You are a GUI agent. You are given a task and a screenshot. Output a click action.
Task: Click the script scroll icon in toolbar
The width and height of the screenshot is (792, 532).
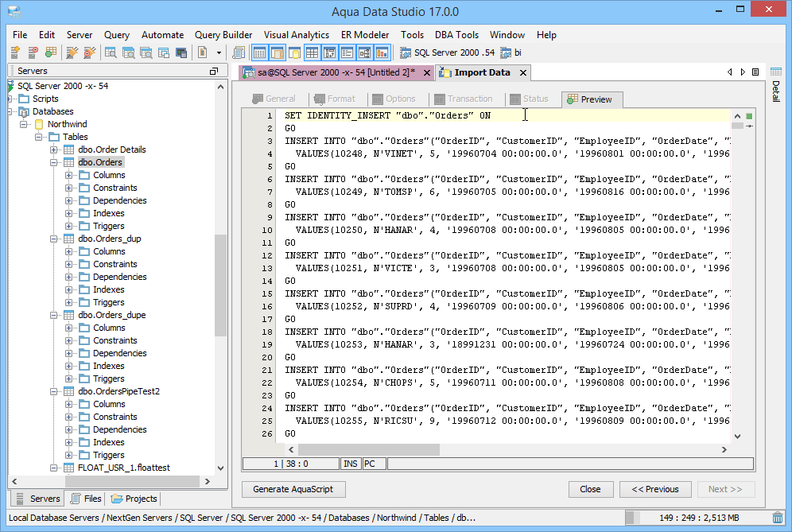(239, 52)
